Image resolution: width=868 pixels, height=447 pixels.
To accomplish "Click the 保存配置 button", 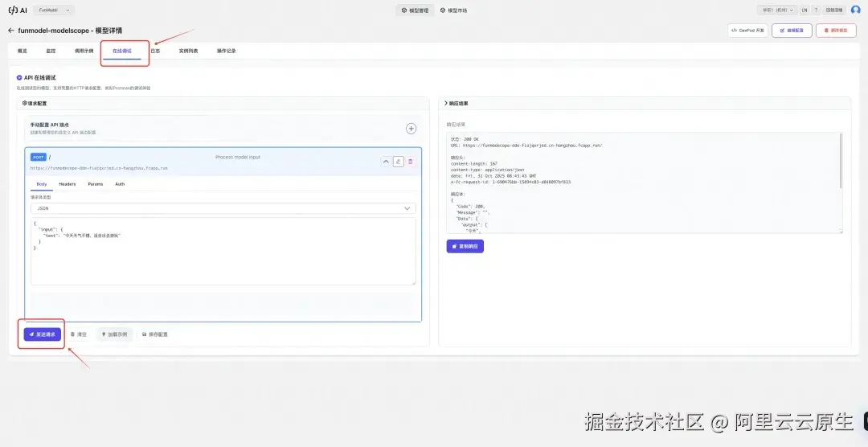I will 155,334.
